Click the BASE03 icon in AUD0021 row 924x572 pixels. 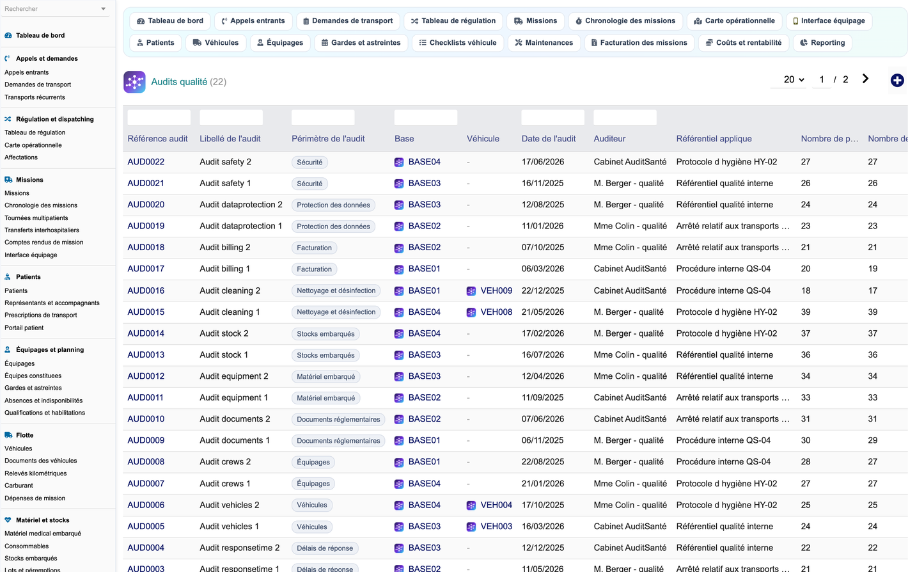pos(399,184)
